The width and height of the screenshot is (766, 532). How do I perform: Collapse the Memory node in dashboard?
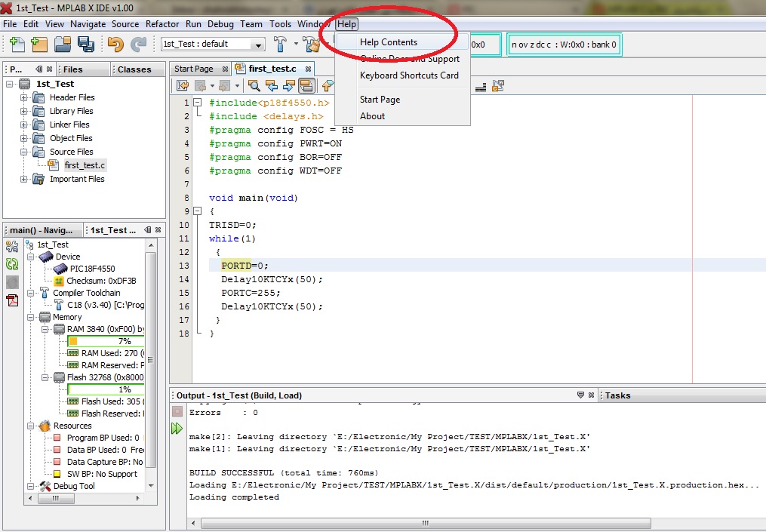tap(30, 317)
